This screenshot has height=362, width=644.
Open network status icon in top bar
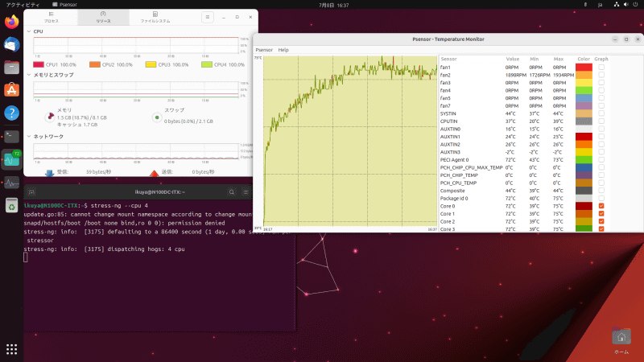point(617,5)
